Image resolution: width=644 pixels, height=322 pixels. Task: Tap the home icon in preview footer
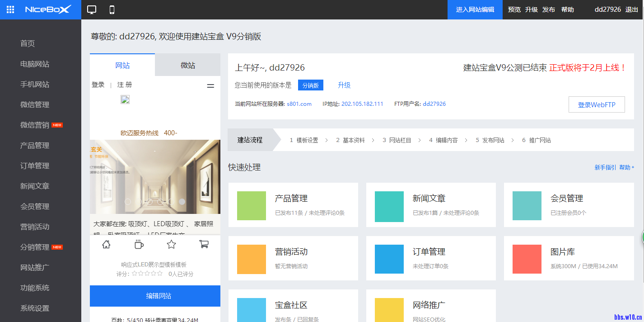pos(106,245)
